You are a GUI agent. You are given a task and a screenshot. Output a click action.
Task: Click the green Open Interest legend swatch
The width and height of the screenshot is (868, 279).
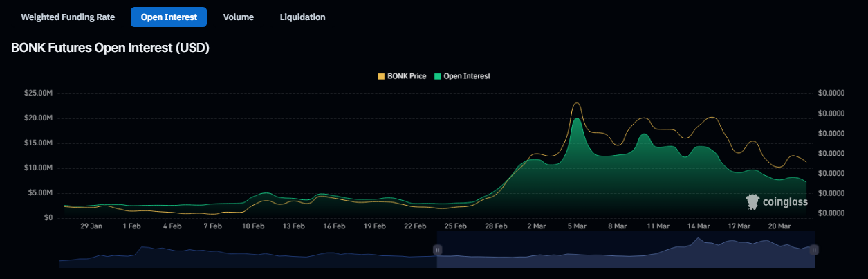[x=437, y=76]
